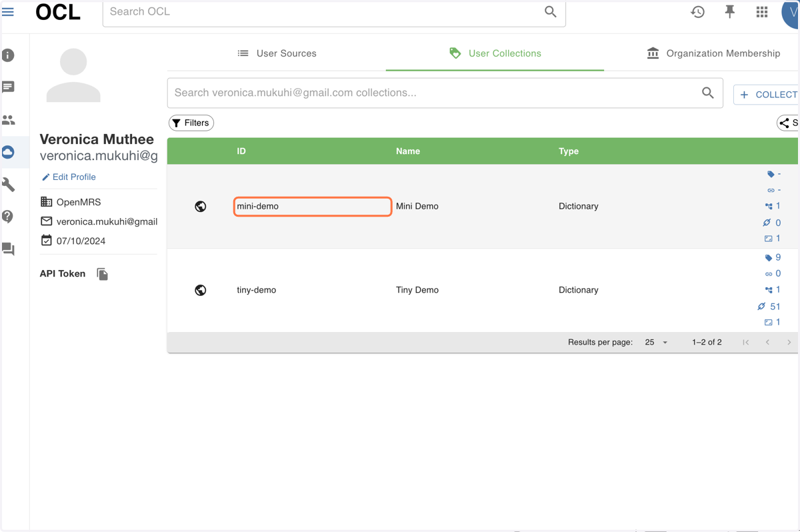
Task: Click the Edit Profile link
Action: [x=69, y=177]
